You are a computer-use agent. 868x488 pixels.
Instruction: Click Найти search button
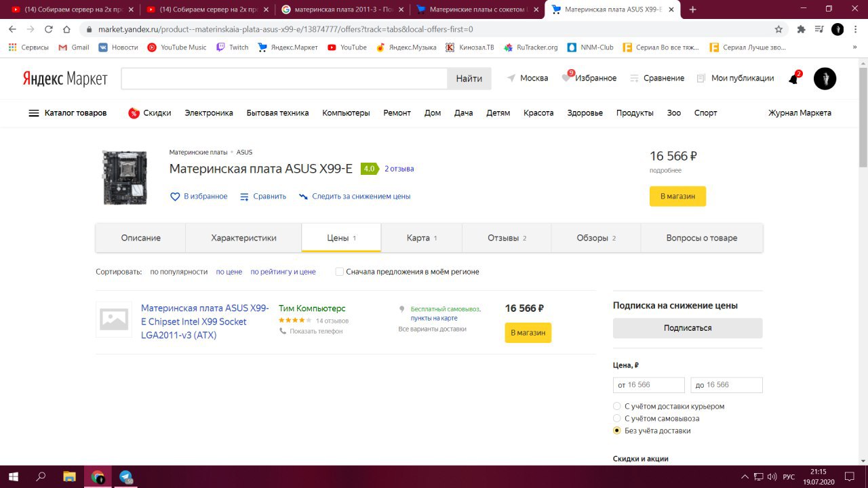coord(469,79)
